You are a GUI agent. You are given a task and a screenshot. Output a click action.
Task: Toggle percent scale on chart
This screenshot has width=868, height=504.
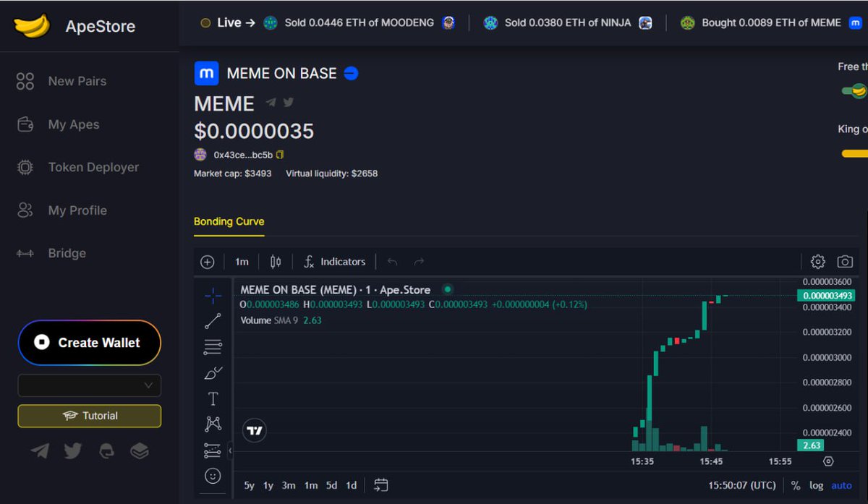click(x=796, y=485)
